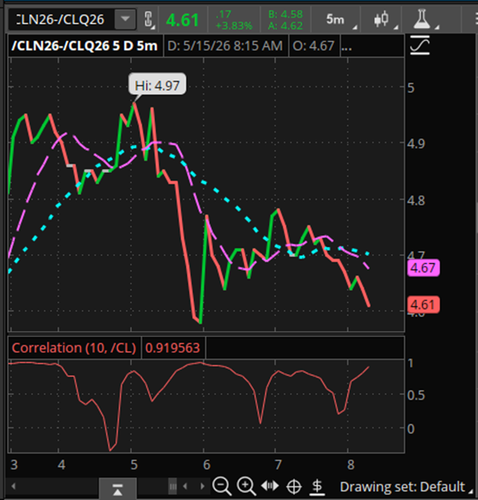
Task: Click the 4.61 red price label
Action: (x=423, y=305)
